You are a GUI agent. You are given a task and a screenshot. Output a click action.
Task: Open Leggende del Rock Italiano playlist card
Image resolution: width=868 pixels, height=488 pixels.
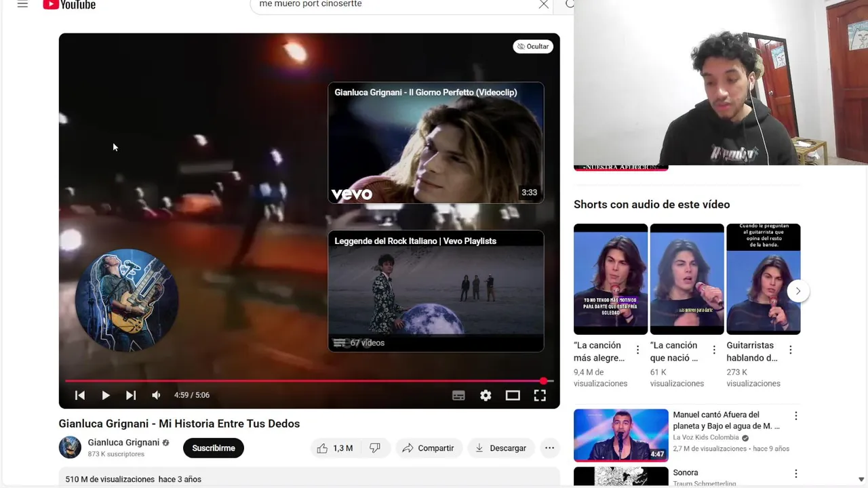(436, 291)
